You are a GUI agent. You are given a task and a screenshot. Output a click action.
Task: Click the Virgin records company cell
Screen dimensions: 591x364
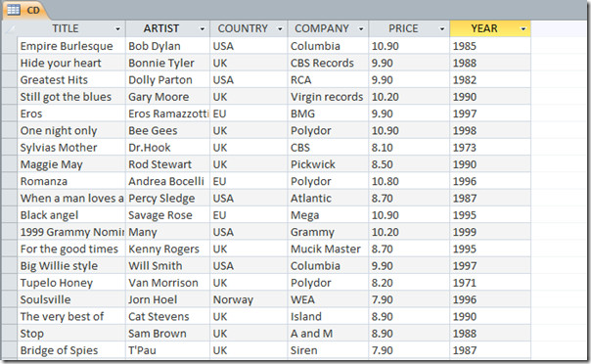[x=328, y=97]
